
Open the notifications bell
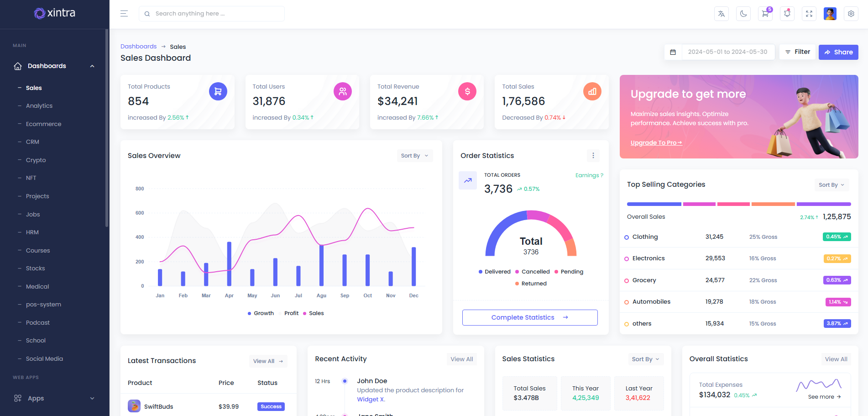(x=787, y=14)
